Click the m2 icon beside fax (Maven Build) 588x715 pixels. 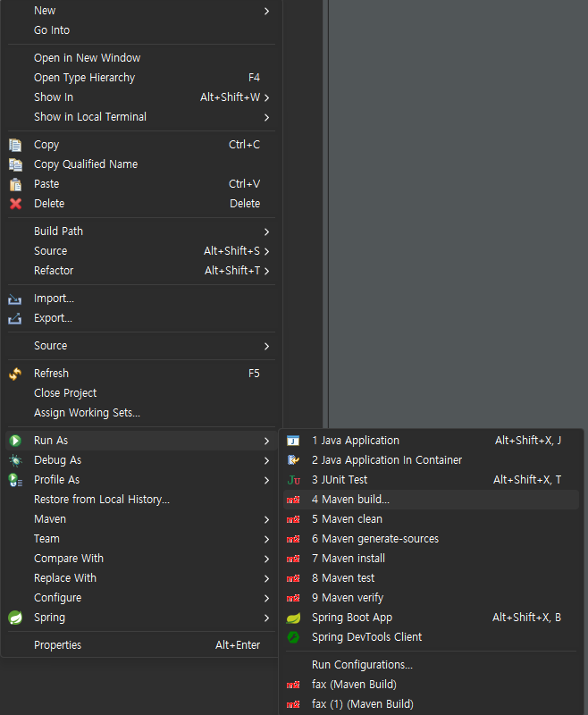pos(293,685)
